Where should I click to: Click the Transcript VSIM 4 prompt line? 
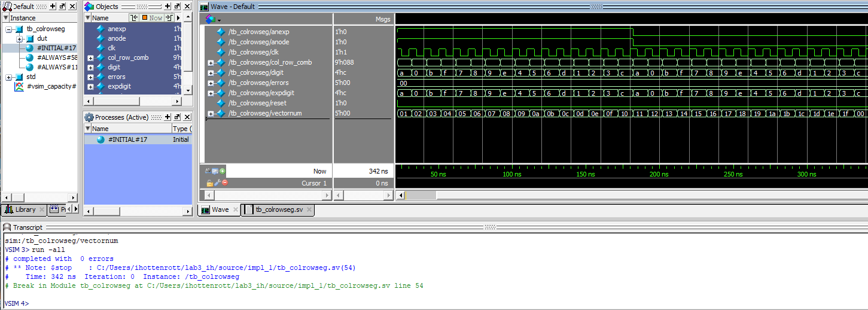tap(17, 303)
